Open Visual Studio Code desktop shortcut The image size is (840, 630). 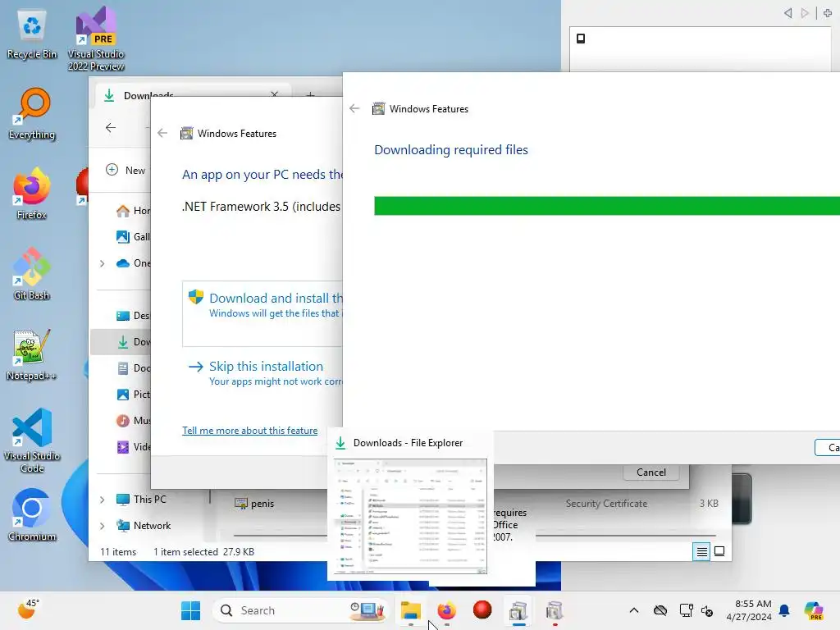pos(32,441)
